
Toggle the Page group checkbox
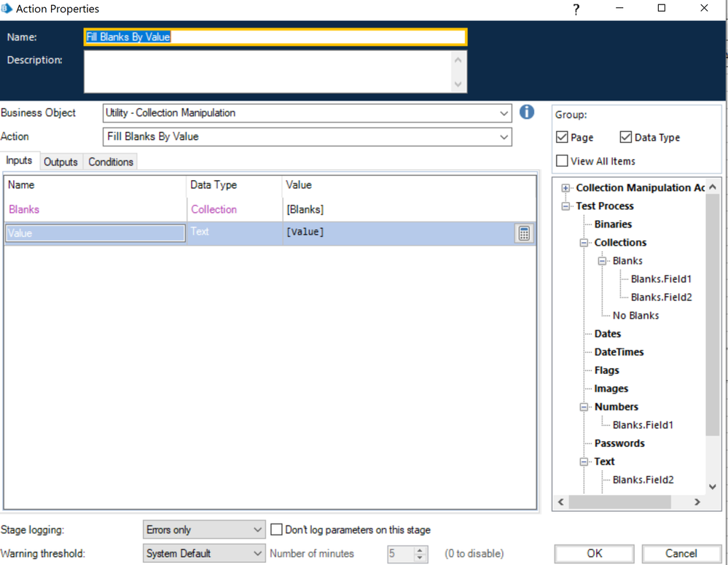point(562,137)
